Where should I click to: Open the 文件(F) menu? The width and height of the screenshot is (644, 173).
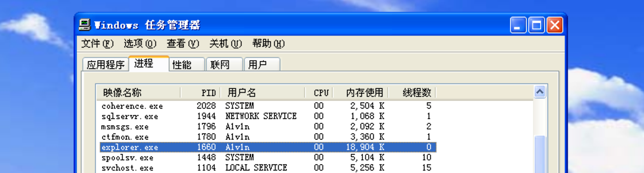(x=97, y=44)
